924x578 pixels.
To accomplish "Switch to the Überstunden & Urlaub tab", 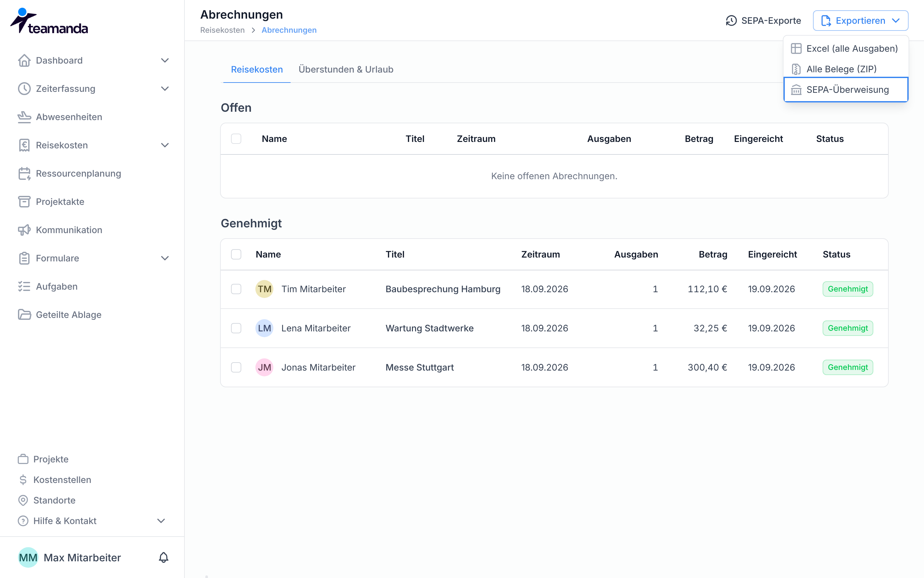I will point(346,70).
